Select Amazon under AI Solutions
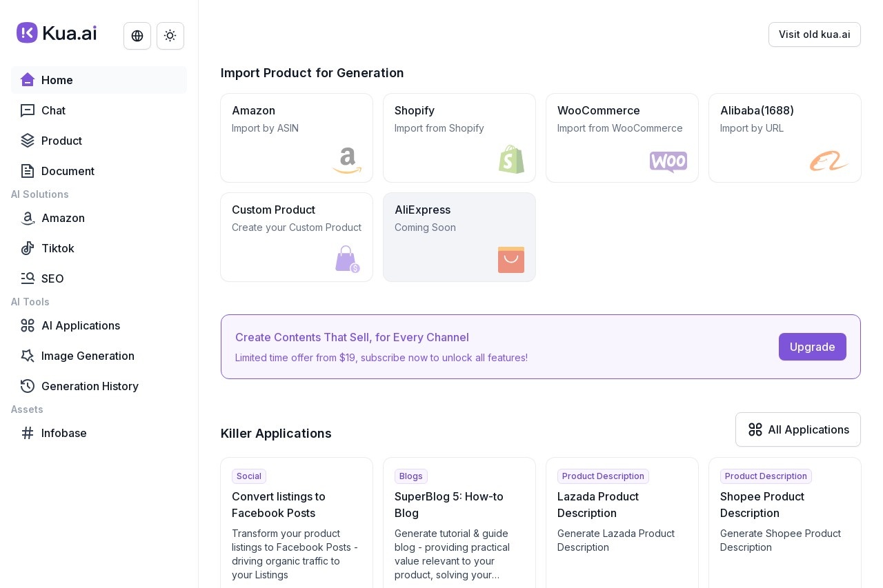The height and width of the screenshot is (588, 883). [x=99, y=218]
